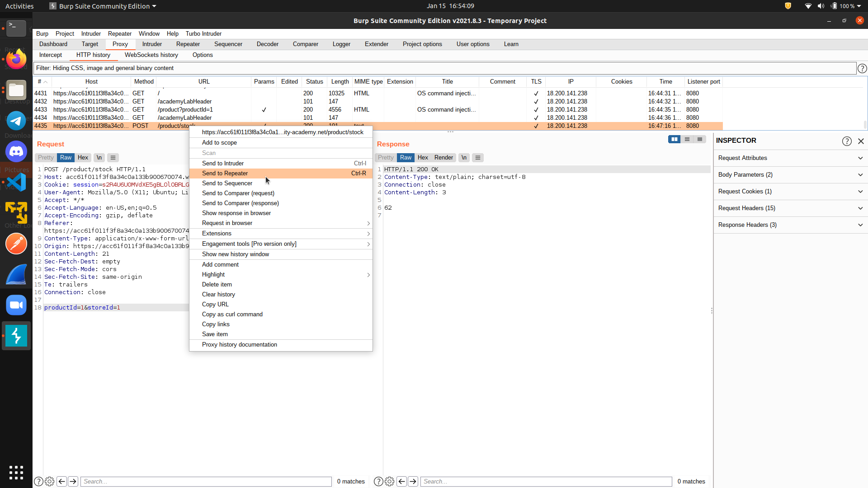Image resolution: width=868 pixels, height=488 pixels.
Task: Launch Firefox from the dock
Action: tap(16, 59)
